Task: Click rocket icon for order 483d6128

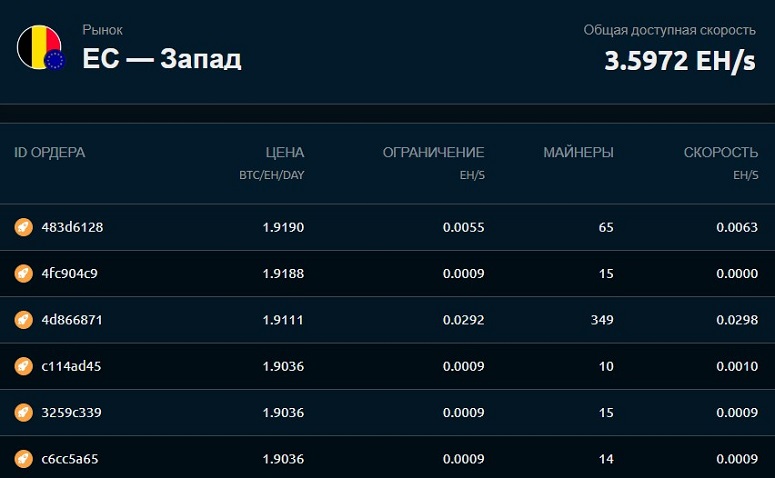Action: [x=23, y=227]
